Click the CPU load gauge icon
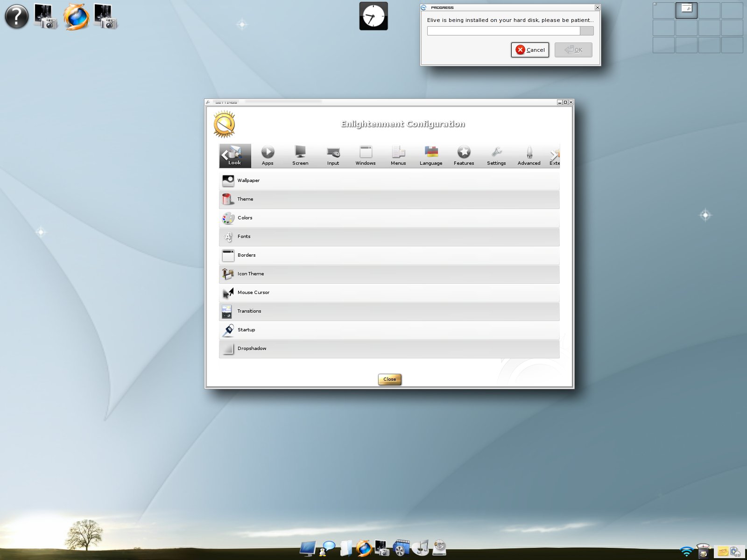 (703, 551)
